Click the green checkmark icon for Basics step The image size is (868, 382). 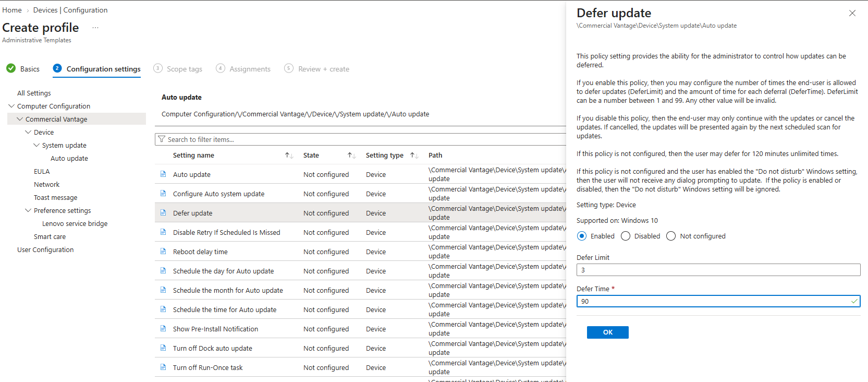tap(11, 68)
